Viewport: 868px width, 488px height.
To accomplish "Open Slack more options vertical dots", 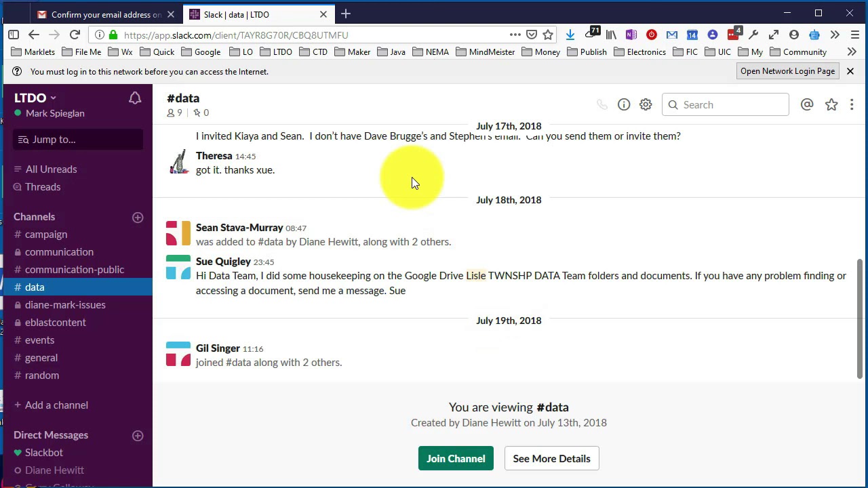I will pyautogui.click(x=852, y=104).
